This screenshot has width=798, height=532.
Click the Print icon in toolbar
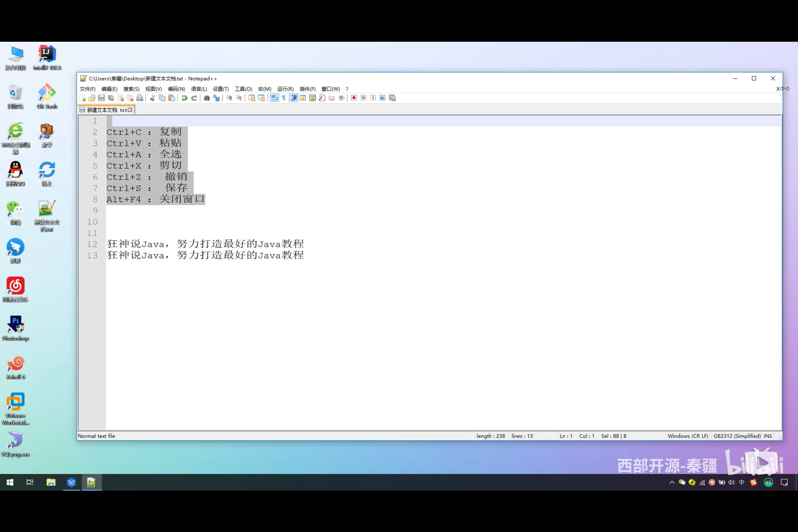coord(140,98)
